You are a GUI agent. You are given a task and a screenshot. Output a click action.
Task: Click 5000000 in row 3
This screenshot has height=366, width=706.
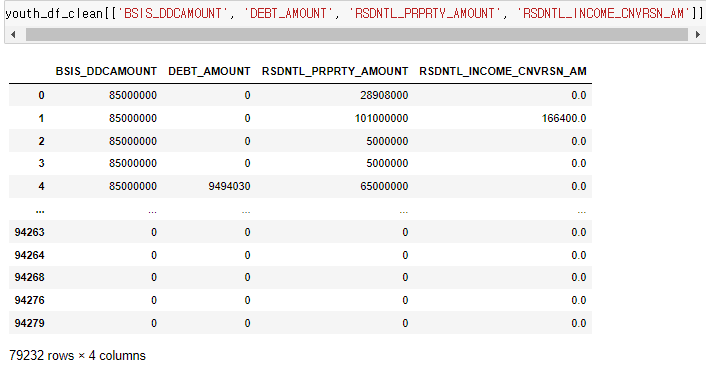pos(387,163)
